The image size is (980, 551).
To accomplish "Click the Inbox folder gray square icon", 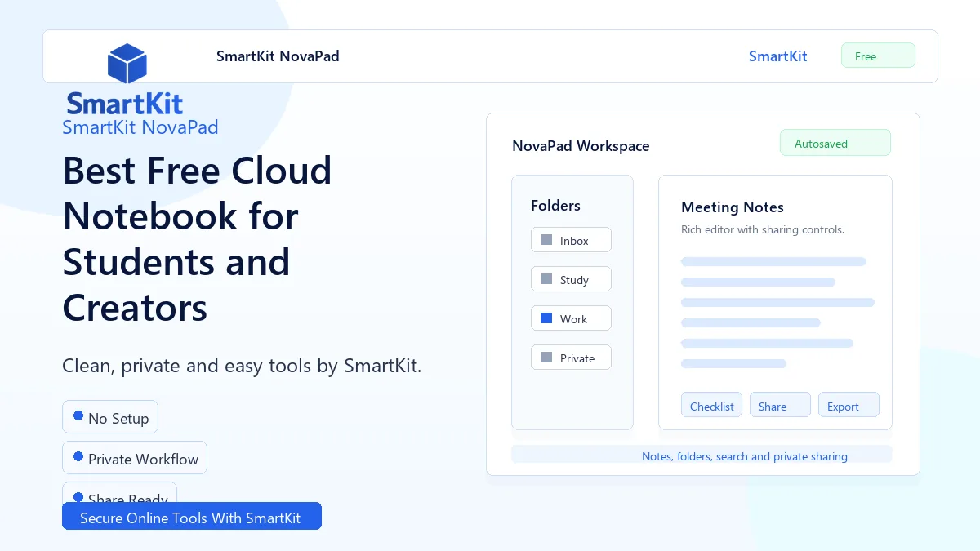I will 546,240.
